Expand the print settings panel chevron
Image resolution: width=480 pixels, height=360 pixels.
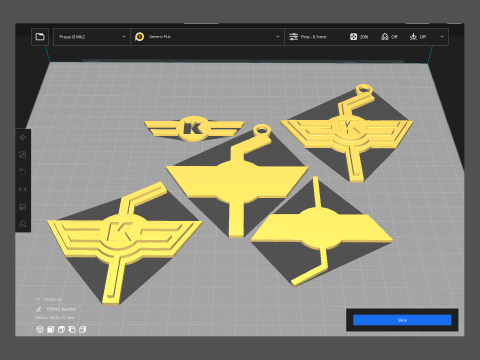442,37
